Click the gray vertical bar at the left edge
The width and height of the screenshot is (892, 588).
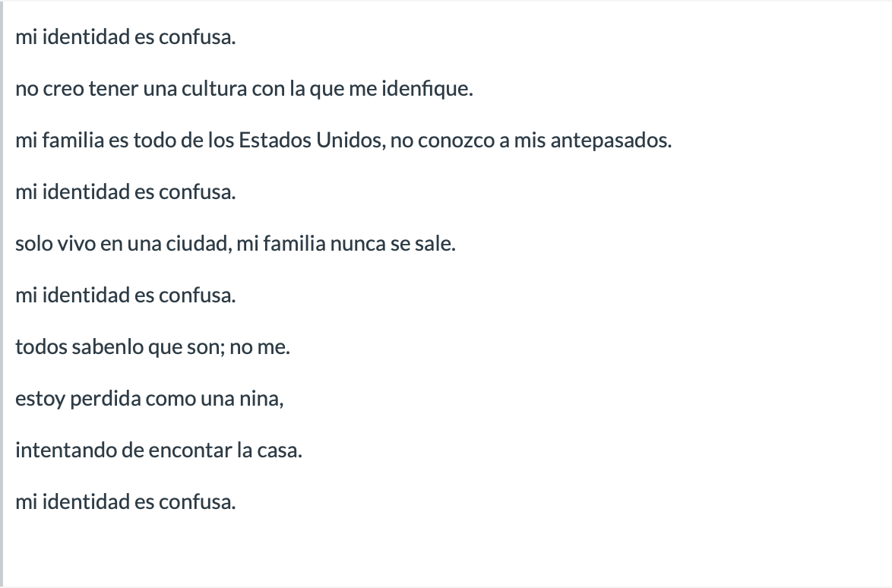[2, 294]
